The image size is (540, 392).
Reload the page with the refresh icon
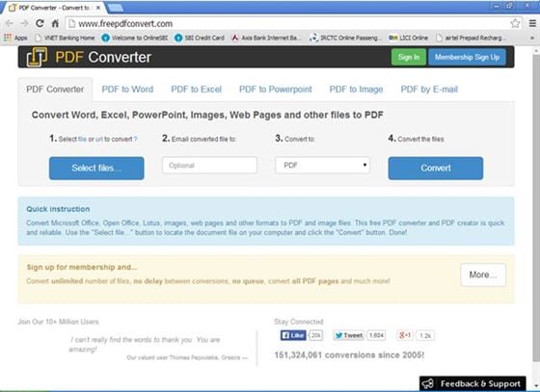click(x=40, y=23)
